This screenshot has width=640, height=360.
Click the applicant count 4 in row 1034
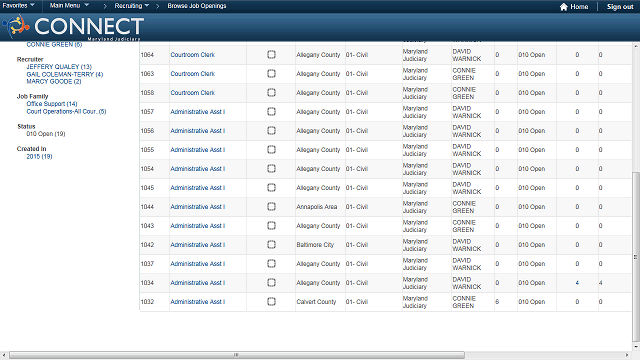coord(577,282)
